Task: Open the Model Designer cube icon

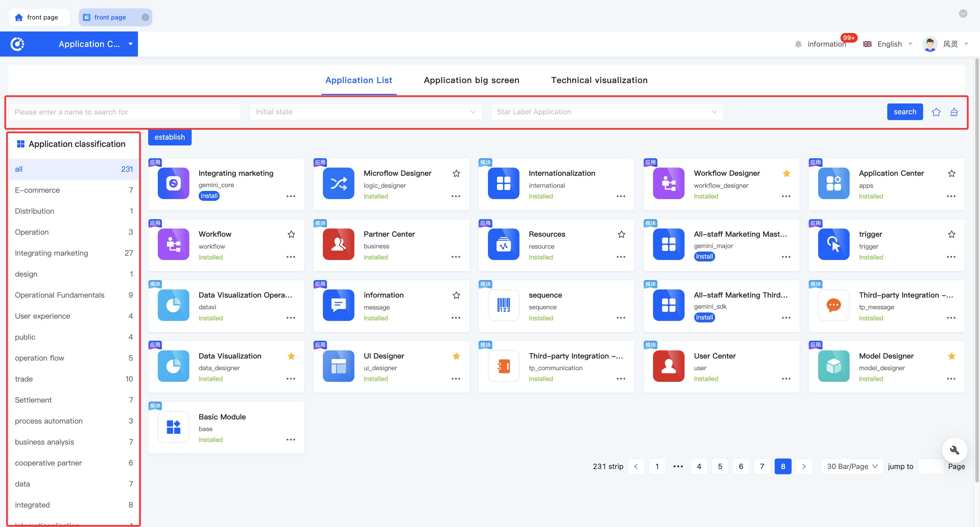Action: click(833, 366)
